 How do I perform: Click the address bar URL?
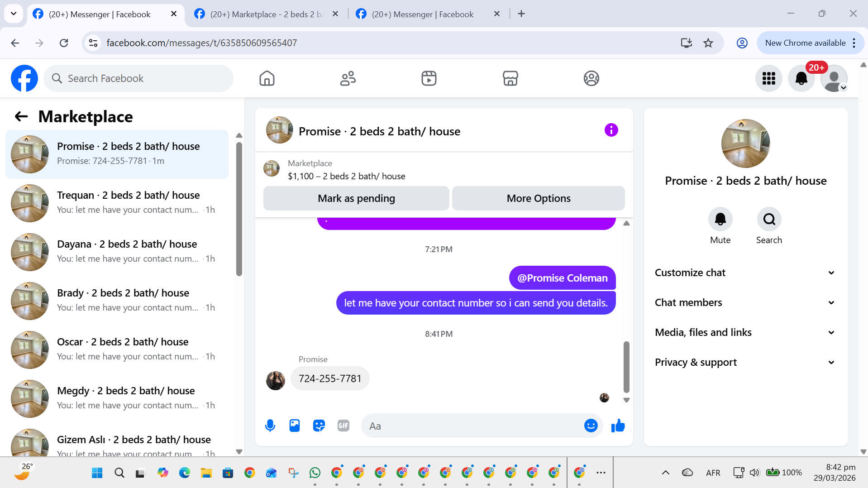[x=201, y=43]
